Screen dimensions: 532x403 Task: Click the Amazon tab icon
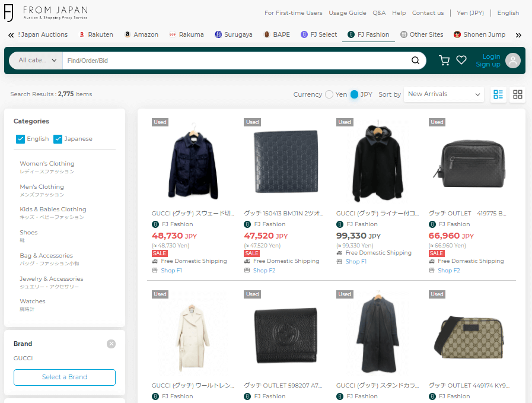click(x=128, y=34)
